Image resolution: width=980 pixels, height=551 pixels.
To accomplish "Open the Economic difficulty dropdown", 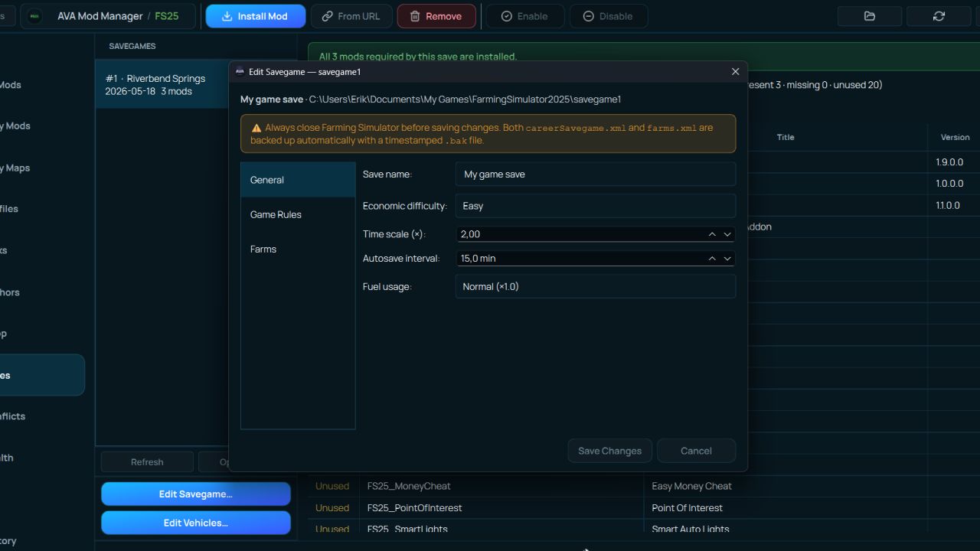I will pyautogui.click(x=596, y=206).
